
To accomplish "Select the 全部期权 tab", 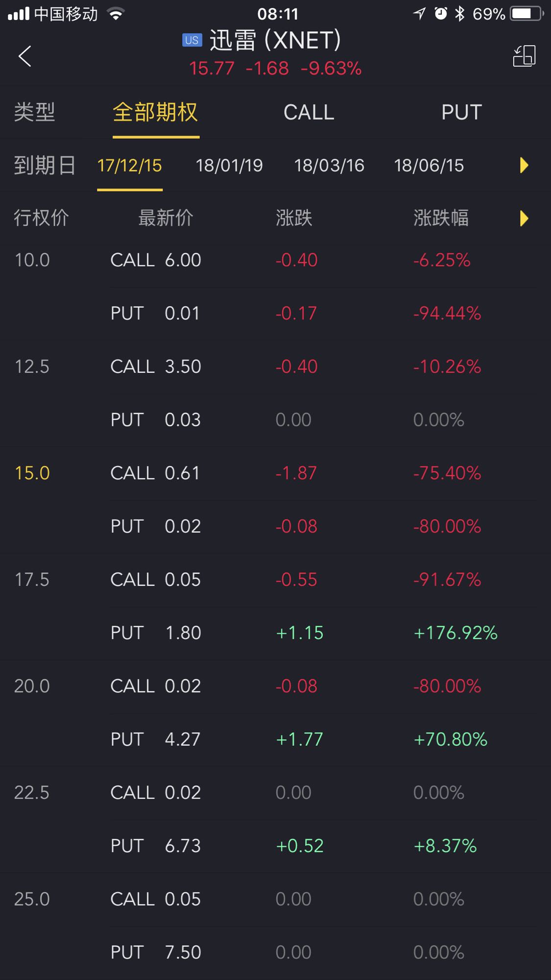I will (155, 113).
